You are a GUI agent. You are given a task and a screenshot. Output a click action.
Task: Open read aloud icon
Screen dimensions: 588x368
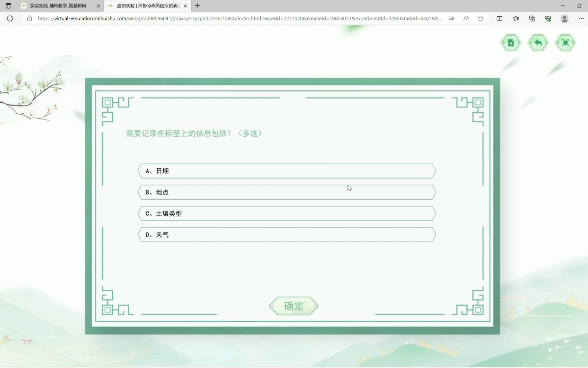466,18
